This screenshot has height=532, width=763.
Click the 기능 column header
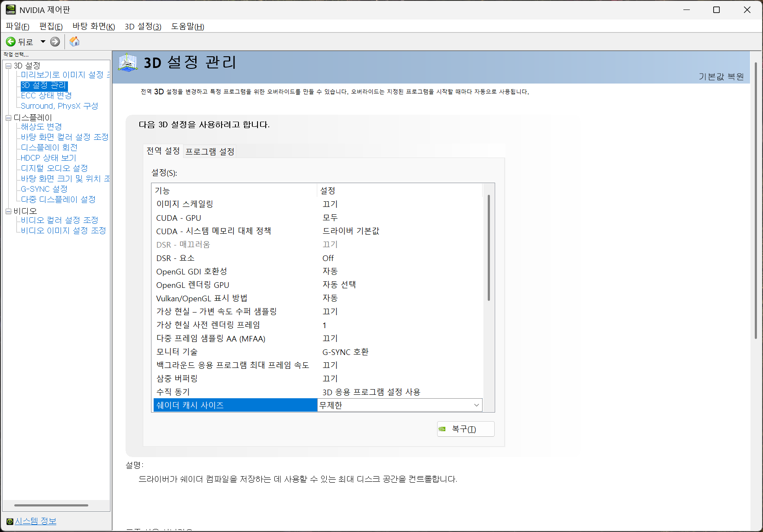coord(235,190)
